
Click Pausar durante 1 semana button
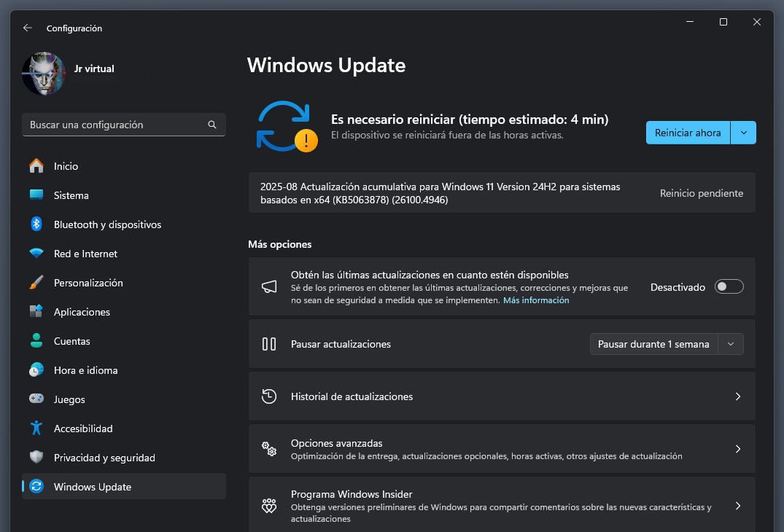[x=653, y=344]
